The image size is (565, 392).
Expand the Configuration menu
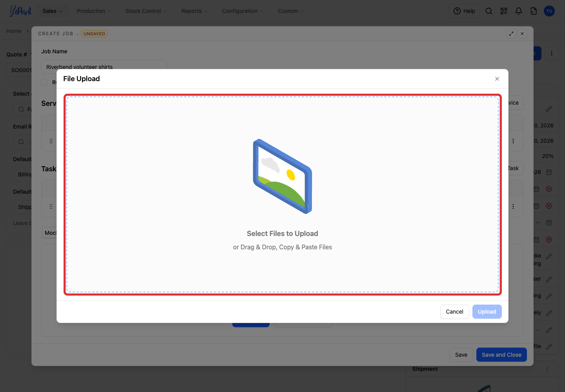coord(242,11)
